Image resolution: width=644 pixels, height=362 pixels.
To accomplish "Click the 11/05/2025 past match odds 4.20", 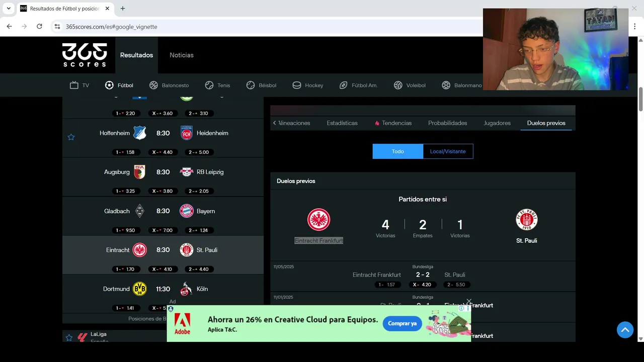I will pyautogui.click(x=422, y=285).
